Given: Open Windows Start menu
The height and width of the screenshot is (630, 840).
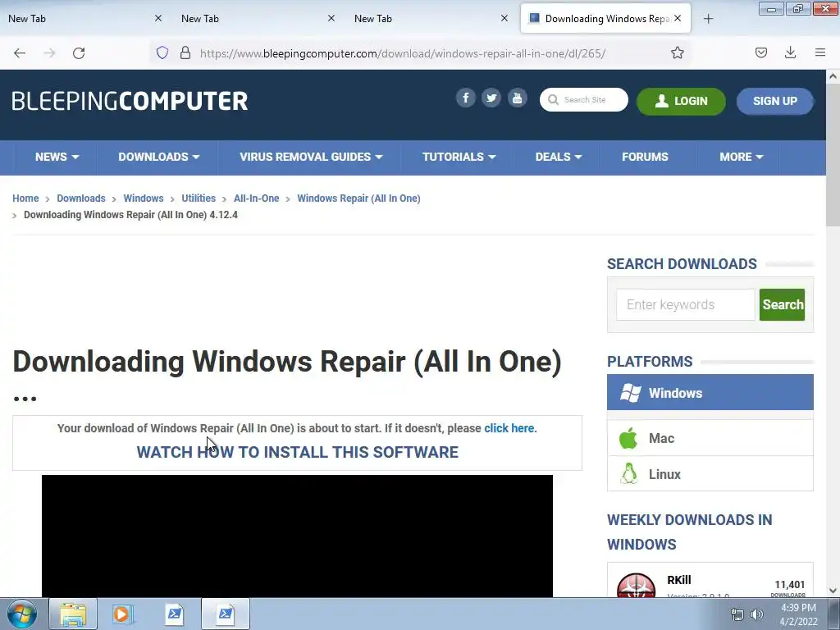Looking at the screenshot, I should (21, 614).
